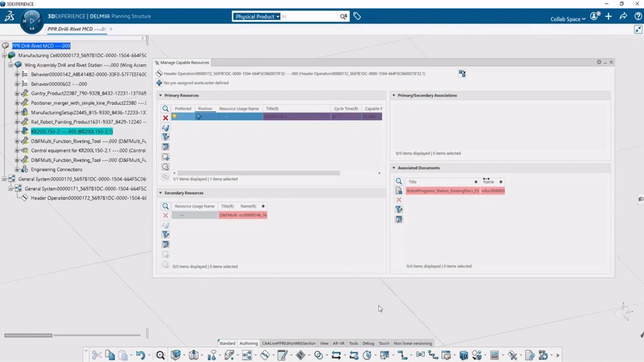The width and height of the screenshot is (644, 362).
Task: Click the Undo arrow icon
Action: point(140,355)
